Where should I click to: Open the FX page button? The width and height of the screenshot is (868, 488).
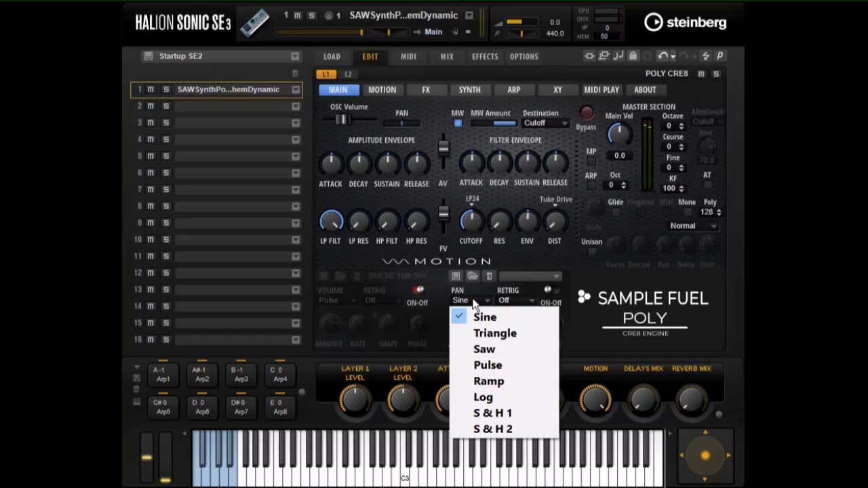tap(426, 89)
